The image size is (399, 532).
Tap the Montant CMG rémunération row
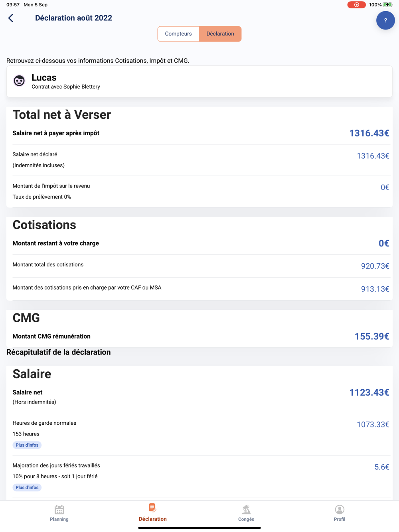point(199,336)
